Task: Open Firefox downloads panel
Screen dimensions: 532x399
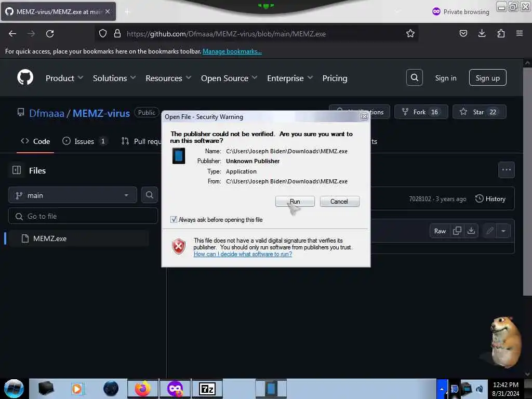Action: (482, 33)
